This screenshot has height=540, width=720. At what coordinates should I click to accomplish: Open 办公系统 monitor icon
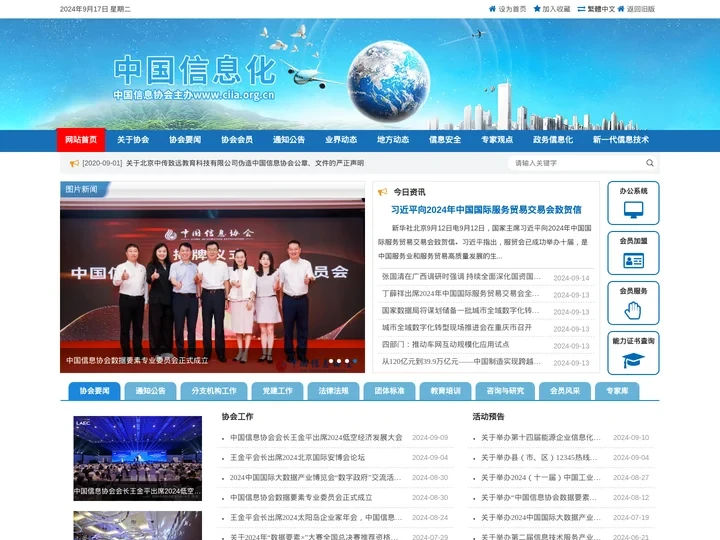coord(633,209)
